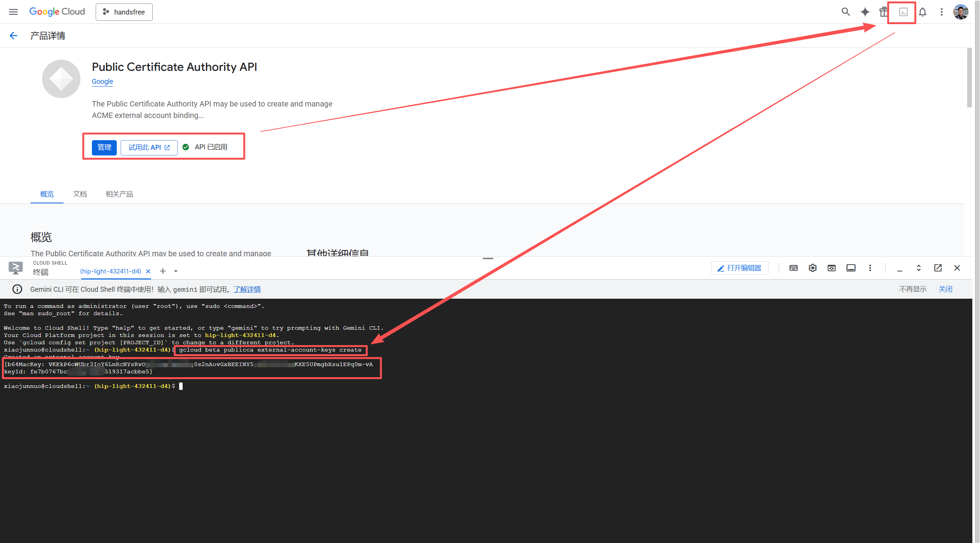
Task: Click the 试用此 API button
Action: pyautogui.click(x=149, y=147)
